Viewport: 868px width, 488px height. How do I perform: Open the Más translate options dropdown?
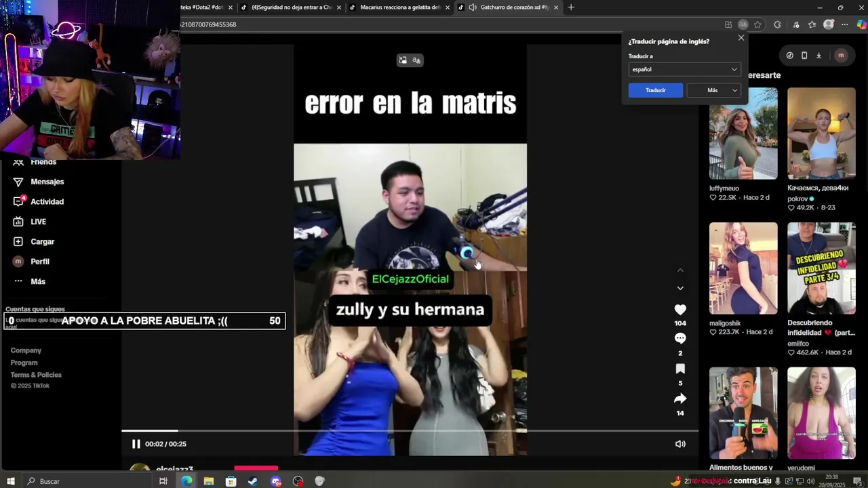pos(713,90)
